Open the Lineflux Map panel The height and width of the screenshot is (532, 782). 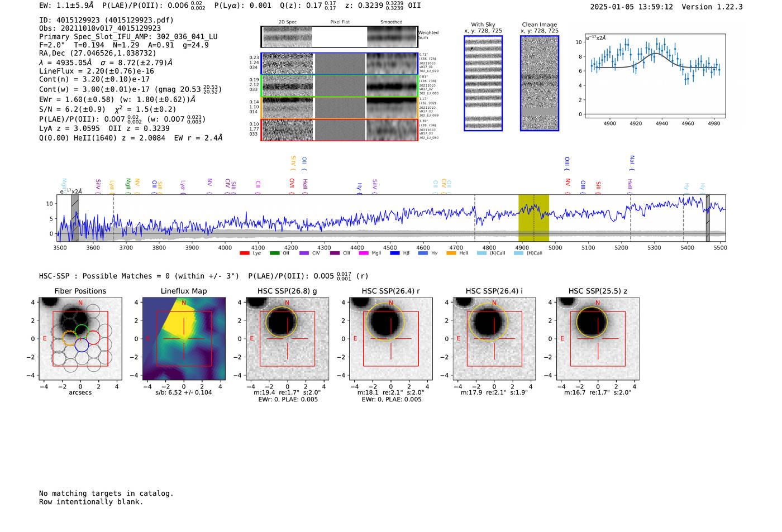[184, 339]
